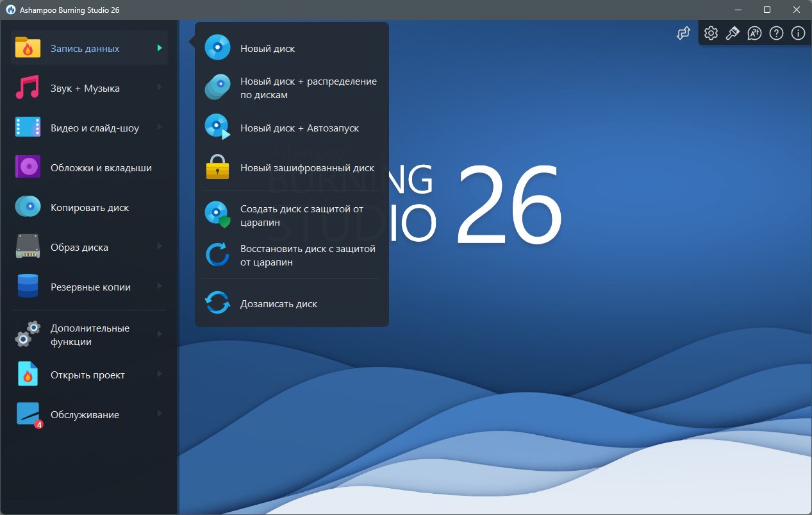
Task: Click the two-arrows switch icon in top bar
Action: 683,33
